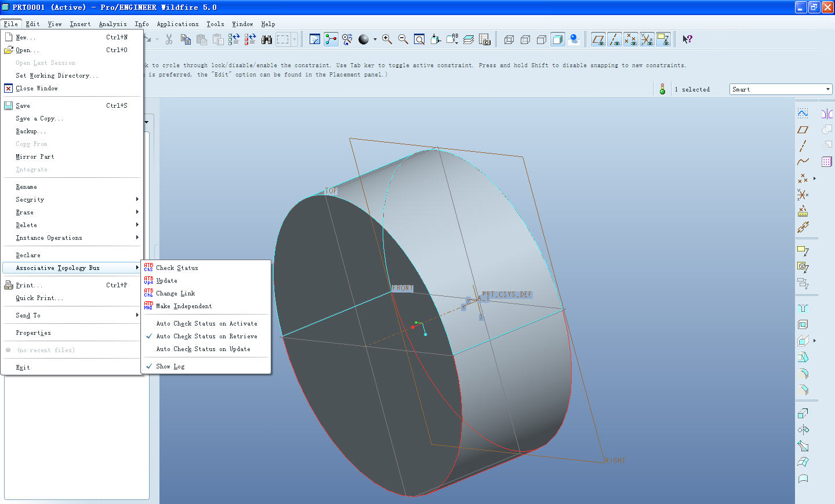Viewport: 835px width, 504px height.
Task: Select the Datum Coordinate System tool
Action: [x=803, y=195]
